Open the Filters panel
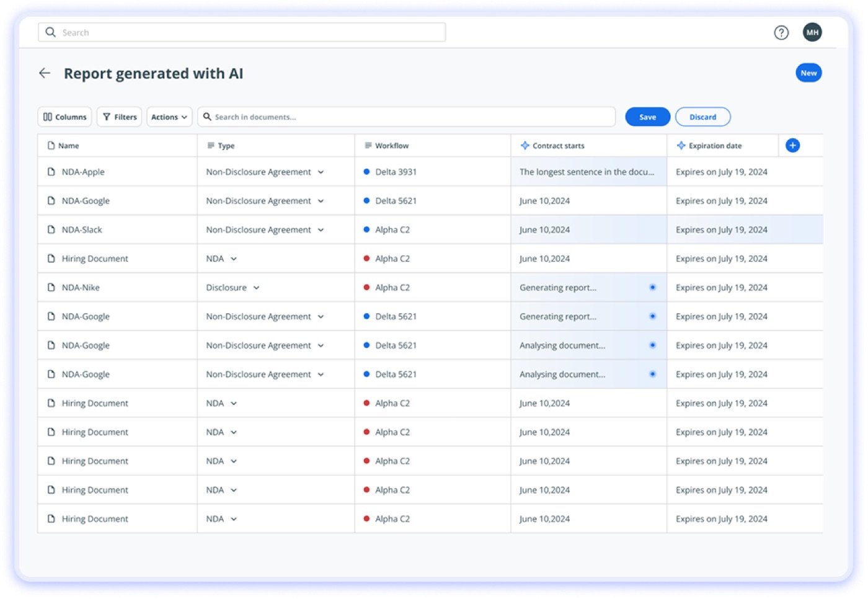The image size is (868, 599). pyautogui.click(x=119, y=117)
